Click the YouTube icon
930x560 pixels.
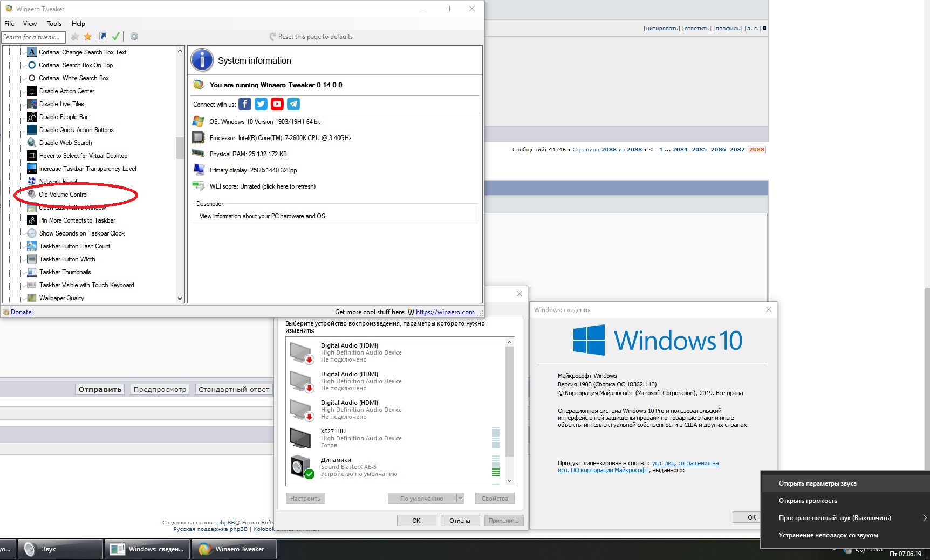(x=277, y=104)
